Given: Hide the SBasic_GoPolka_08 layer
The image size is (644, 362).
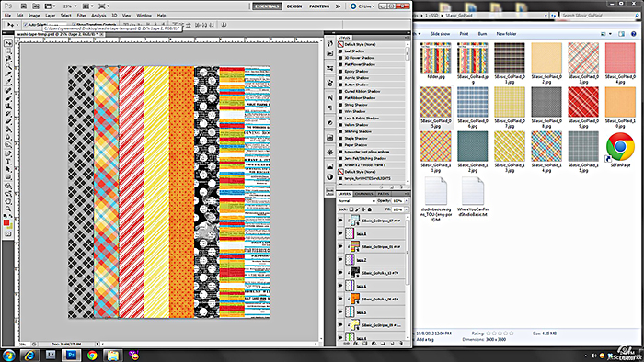Looking at the screenshot, I should (x=340, y=299).
